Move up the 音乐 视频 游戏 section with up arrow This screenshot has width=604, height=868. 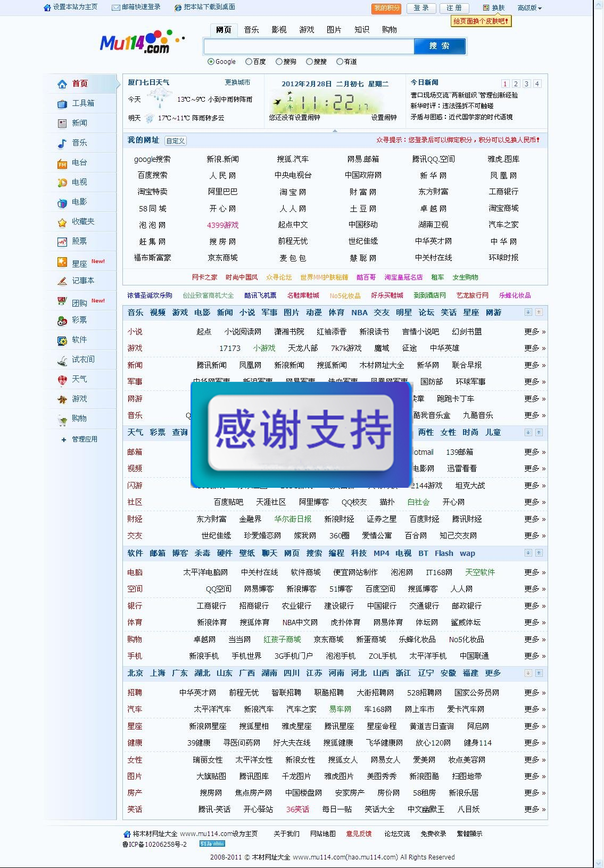[x=539, y=313]
